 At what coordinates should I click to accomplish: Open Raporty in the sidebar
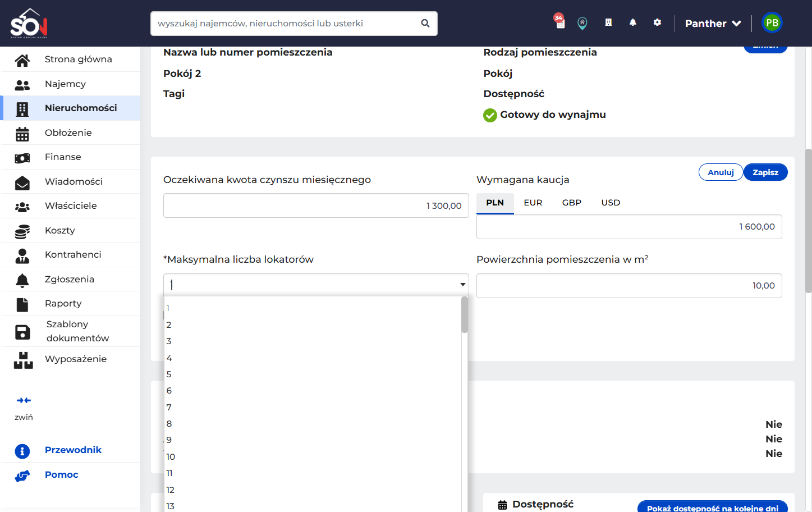[x=71, y=303]
